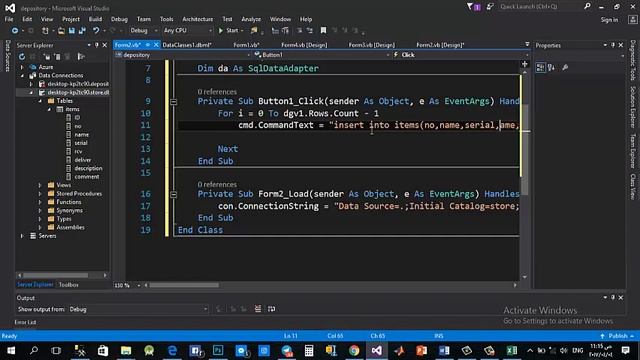The width and height of the screenshot is (640, 360).
Task: Open the Analyze menu
Action: 251,19
